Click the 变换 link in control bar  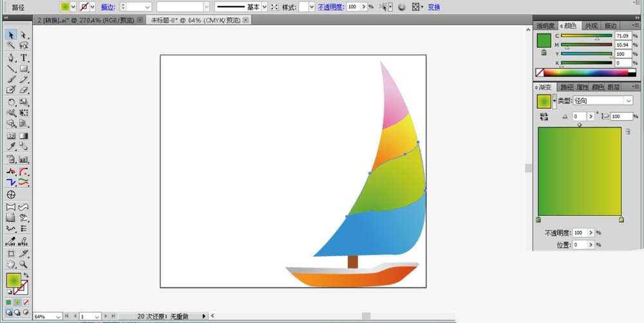click(434, 6)
